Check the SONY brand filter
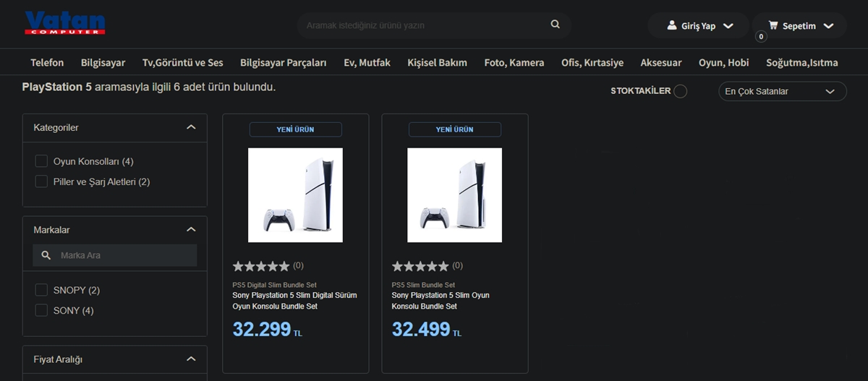Screen dimensions: 868x381 (x=42, y=310)
